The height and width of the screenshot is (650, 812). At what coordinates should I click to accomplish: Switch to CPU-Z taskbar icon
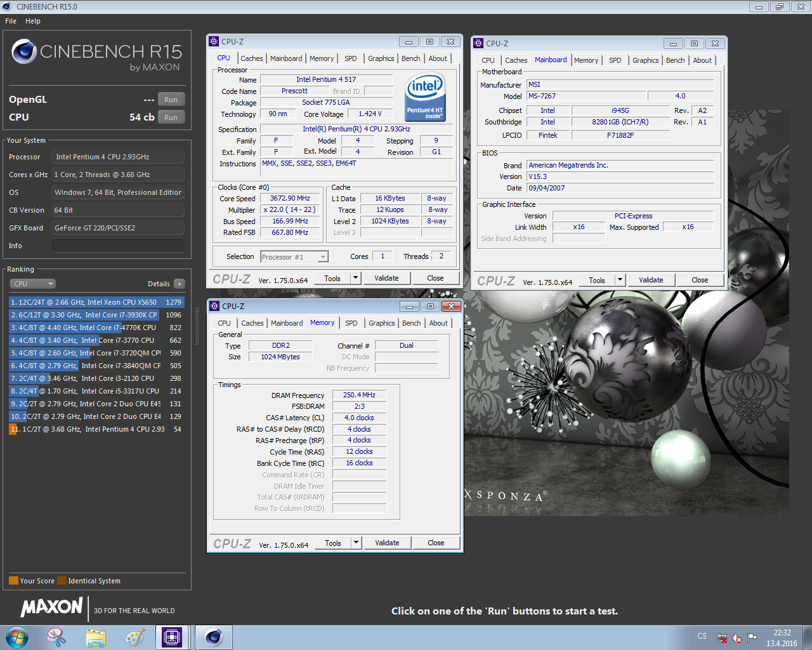172,637
